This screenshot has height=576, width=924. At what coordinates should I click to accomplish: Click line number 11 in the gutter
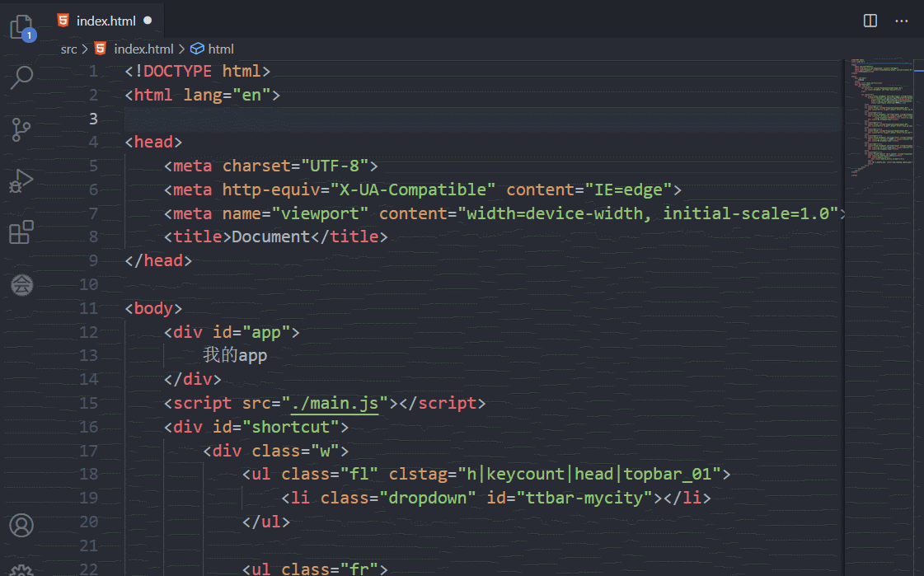[91, 307]
